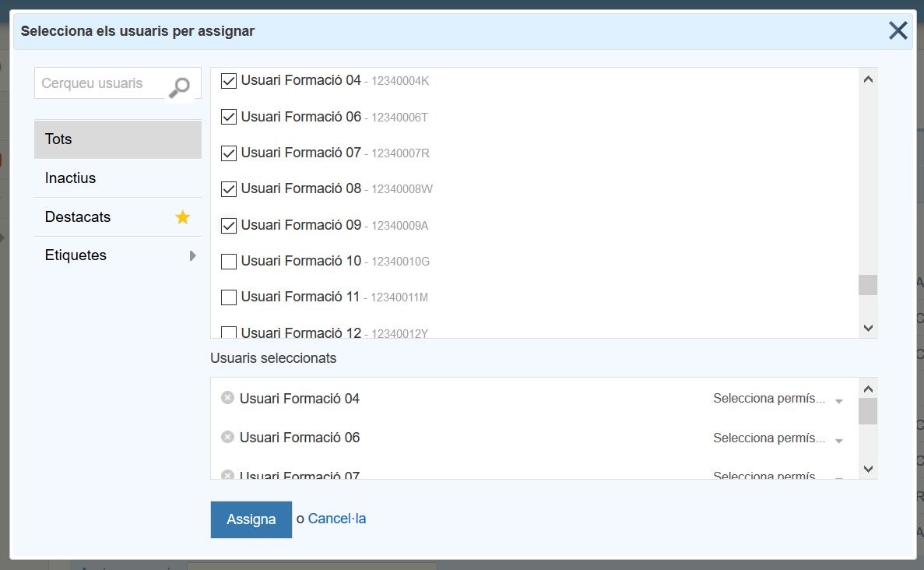Open permission dropdown for Usuari Formació 06
The height and width of the screenshot is (570, 924).
coord(778,438)
